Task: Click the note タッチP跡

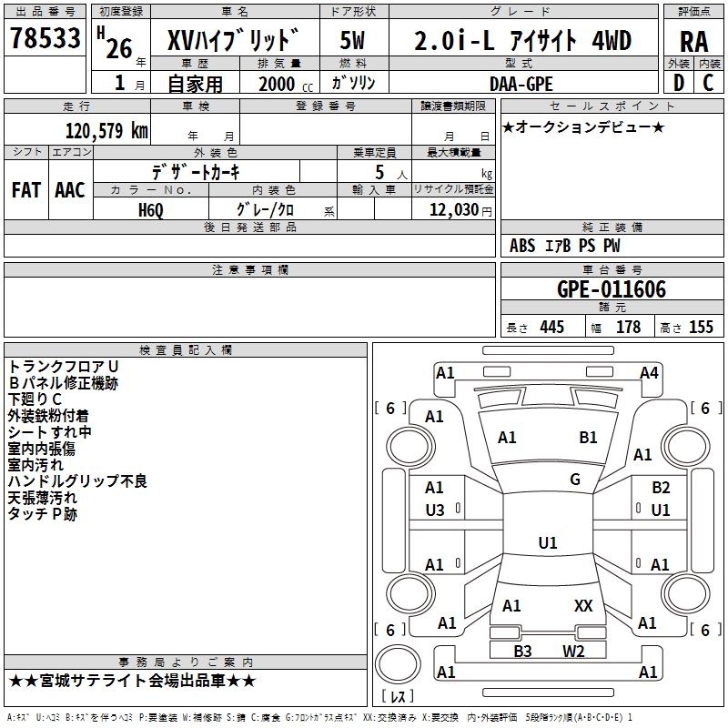Action: [42, 514]
